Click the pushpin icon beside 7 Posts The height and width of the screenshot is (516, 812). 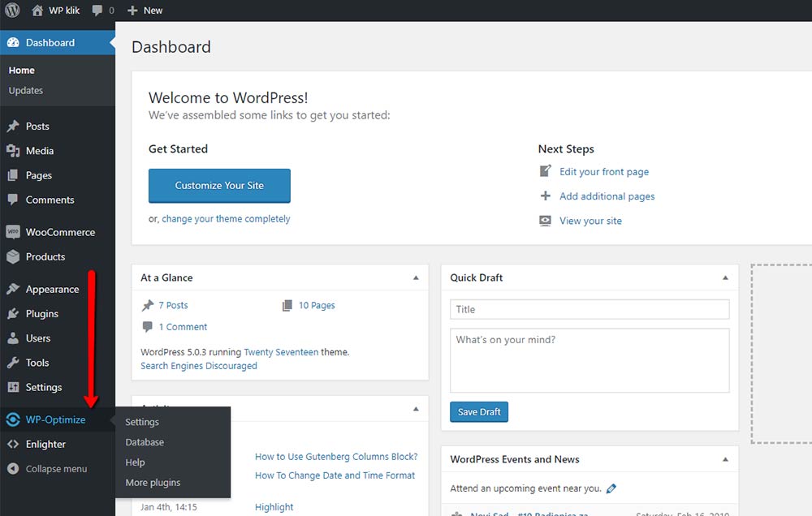click(x=148, y=305)
